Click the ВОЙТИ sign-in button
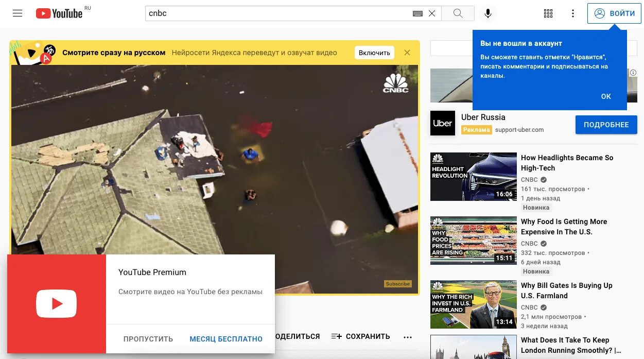644x359 pixels. tap(614, 13)
